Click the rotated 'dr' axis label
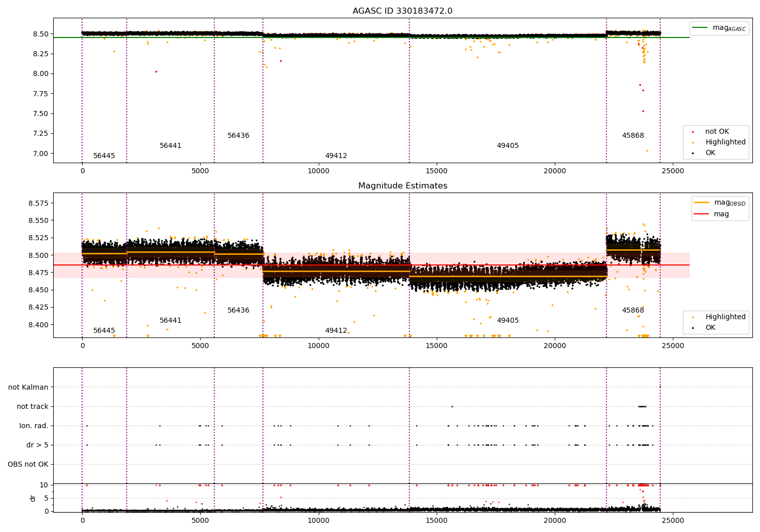Image resolution: width=760 pixels, height=532 pixels. (33, 498)
